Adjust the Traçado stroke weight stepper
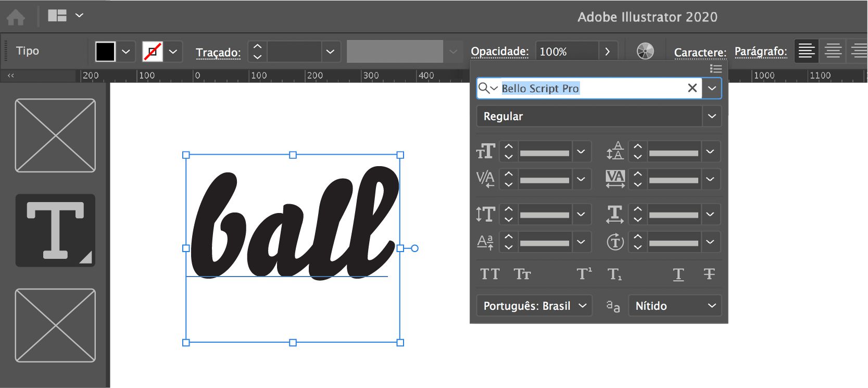 click(x=257, y=52)
